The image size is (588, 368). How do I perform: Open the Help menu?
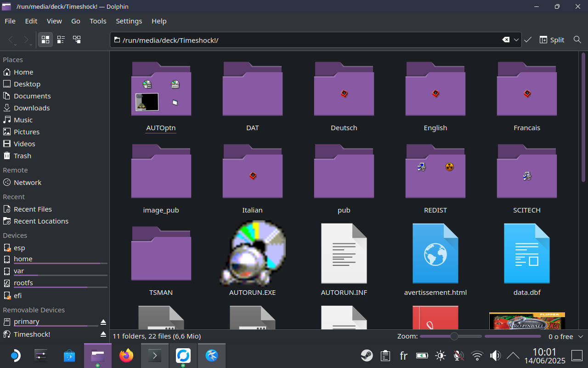159,21
